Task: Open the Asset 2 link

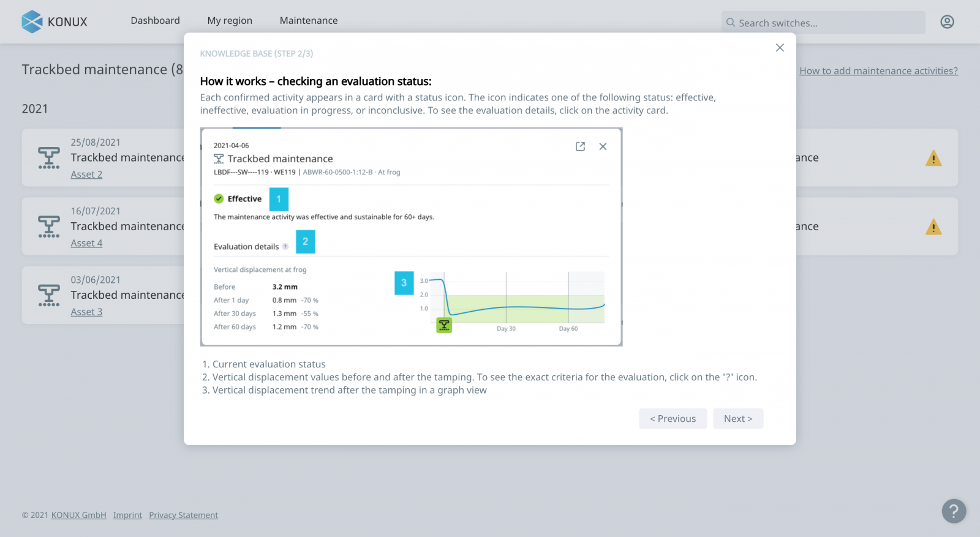Action: [x=86, y=175]
